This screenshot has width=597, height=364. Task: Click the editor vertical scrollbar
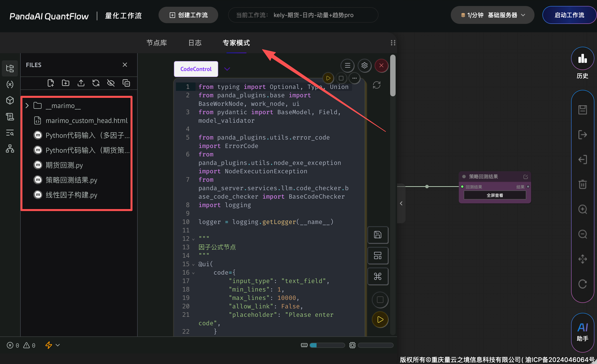pyautogui.click(x=393, y=76)
